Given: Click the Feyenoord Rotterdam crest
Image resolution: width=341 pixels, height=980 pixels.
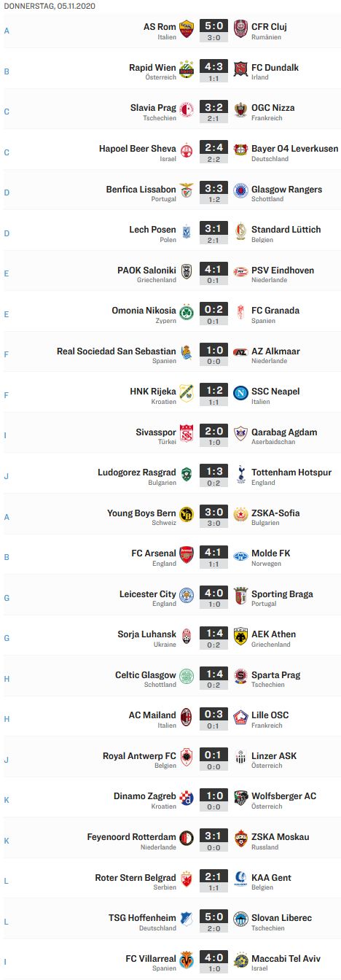Looking at the screenshot, I should tap(187, 837).
